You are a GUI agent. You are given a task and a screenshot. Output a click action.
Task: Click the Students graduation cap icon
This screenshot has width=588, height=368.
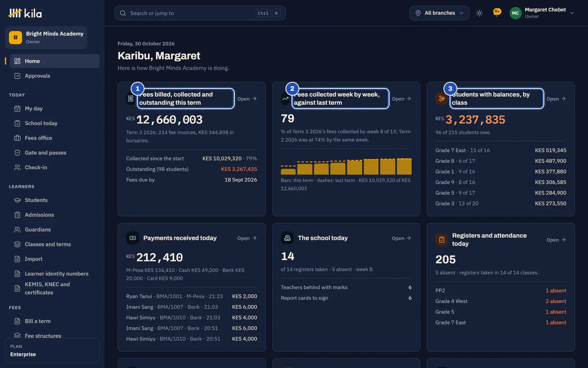(x=17, y=200)
